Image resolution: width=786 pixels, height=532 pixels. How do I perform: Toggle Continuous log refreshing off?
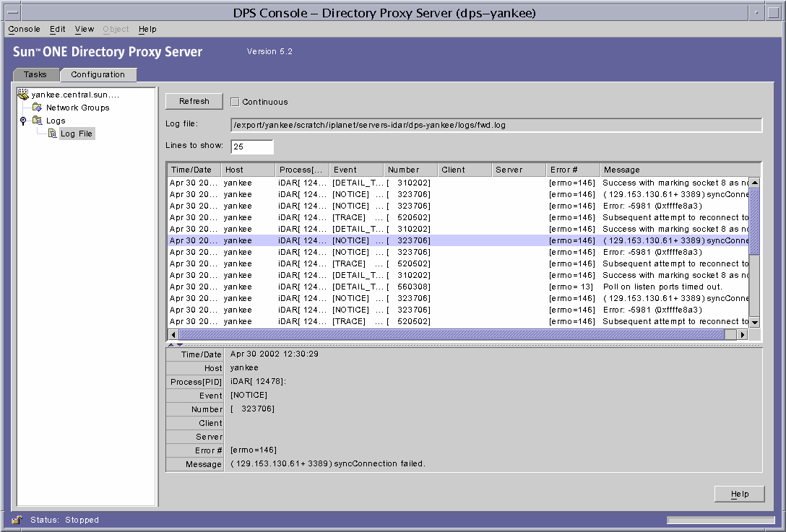pyautogui.click(x=234, y=101)
